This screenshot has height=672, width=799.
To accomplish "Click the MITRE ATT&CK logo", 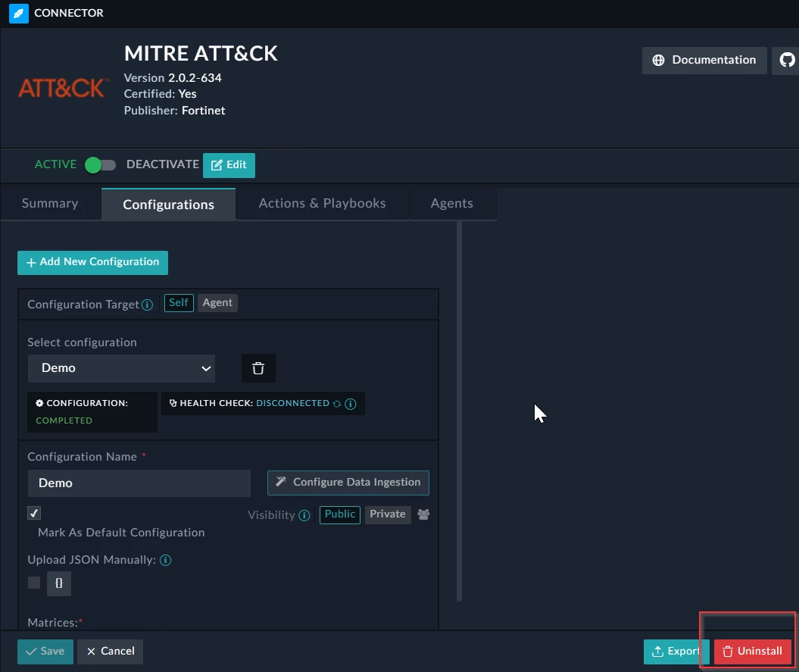I will pyautogui.click(x=64, y=88).
